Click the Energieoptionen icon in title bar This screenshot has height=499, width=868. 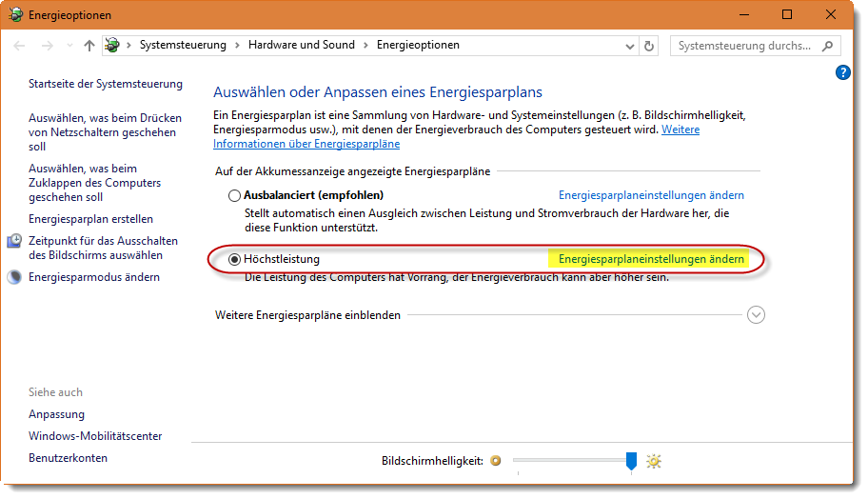pyautogui.click(x=14, y=15)
